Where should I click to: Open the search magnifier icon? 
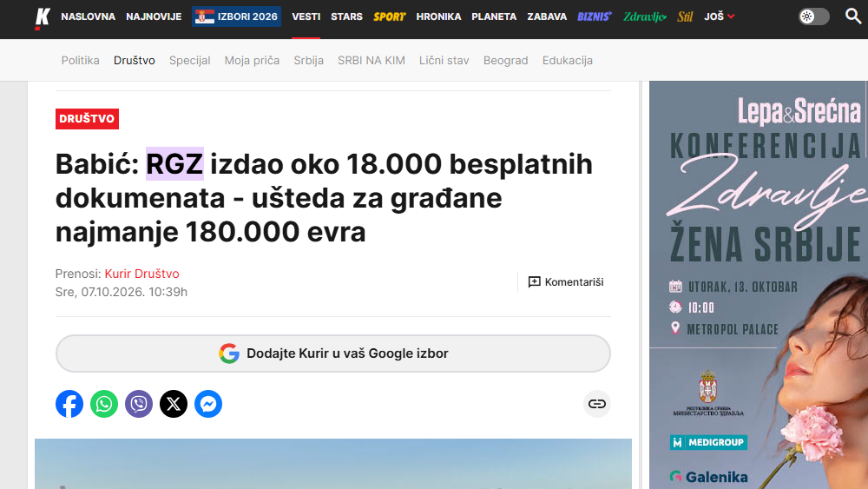(x=852, y=16)
